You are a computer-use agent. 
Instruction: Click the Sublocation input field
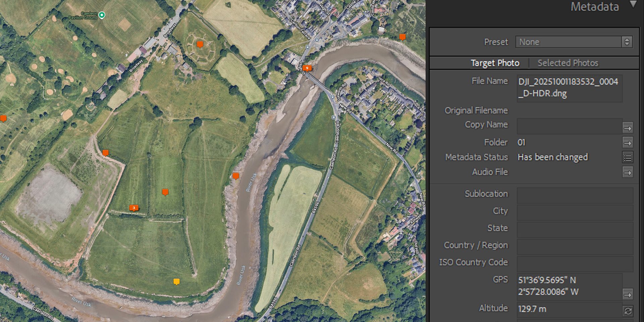tap(575, 195)
